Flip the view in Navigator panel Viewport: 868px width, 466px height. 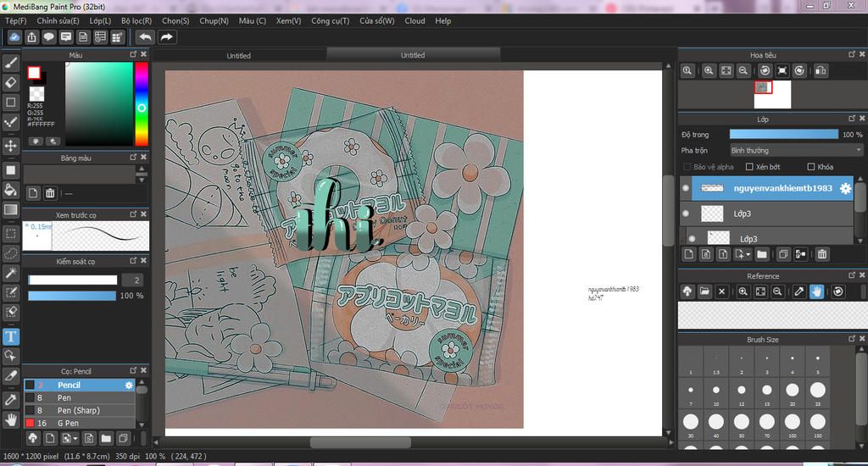tap(821, 70)
